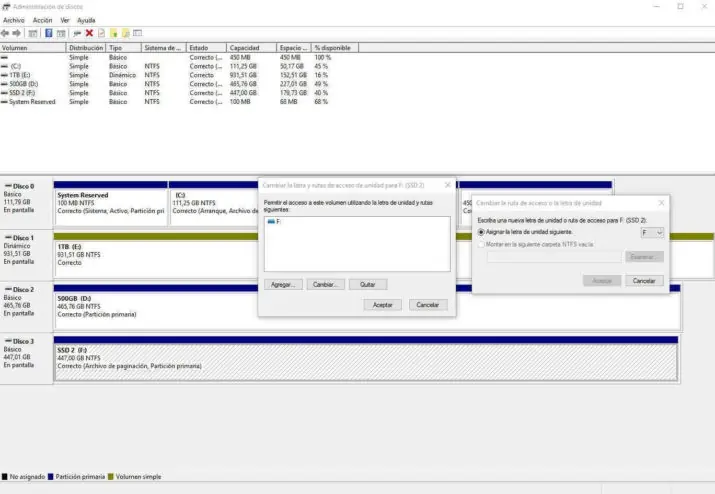
Task: Sort by the Tipo column header
Action: pos(124,47)
